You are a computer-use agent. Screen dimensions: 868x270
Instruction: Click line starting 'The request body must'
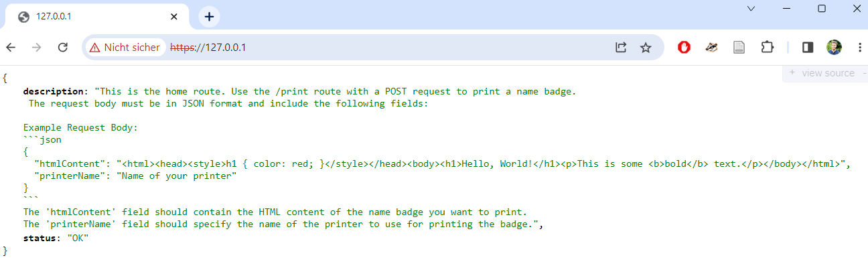click(228, 104)
